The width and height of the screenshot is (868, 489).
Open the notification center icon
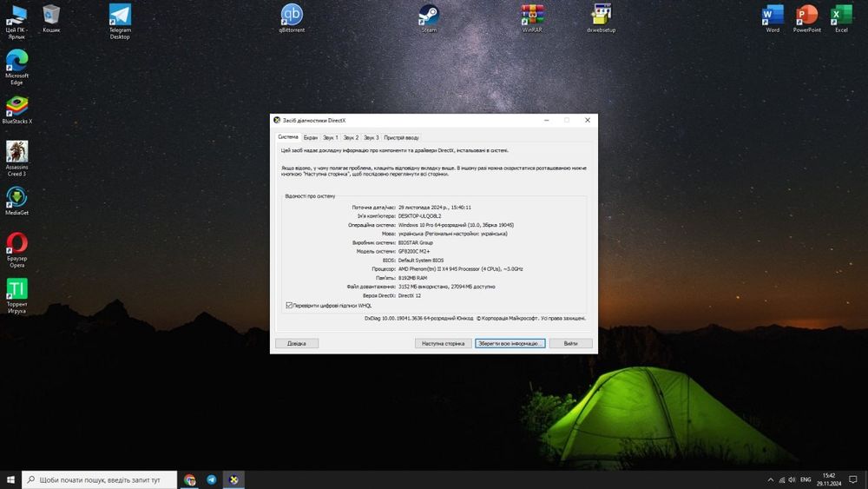(853, 479)
